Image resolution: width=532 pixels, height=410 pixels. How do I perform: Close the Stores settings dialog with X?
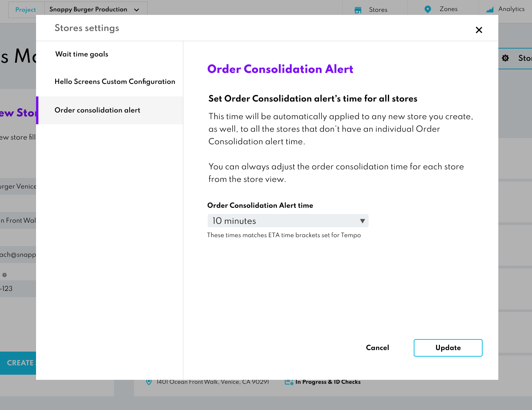(479, 30)
